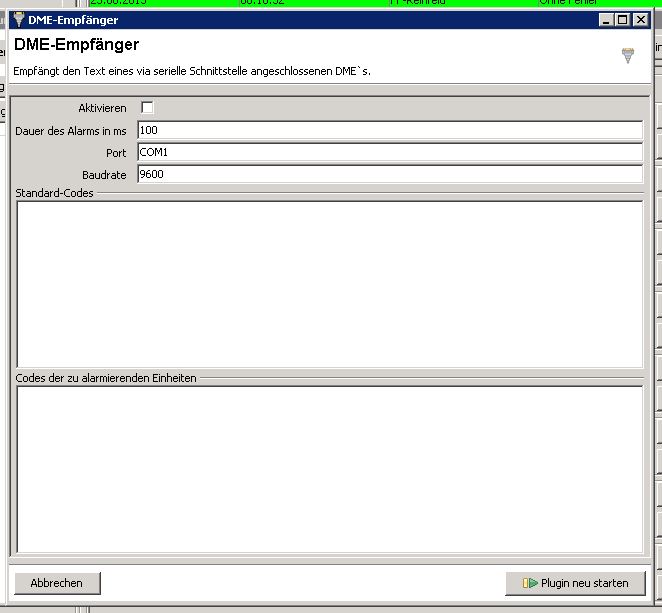Minimize the DME-Empfänger window
The width and height of the screenshot is (662, 613).
click(x=606, y=19)
